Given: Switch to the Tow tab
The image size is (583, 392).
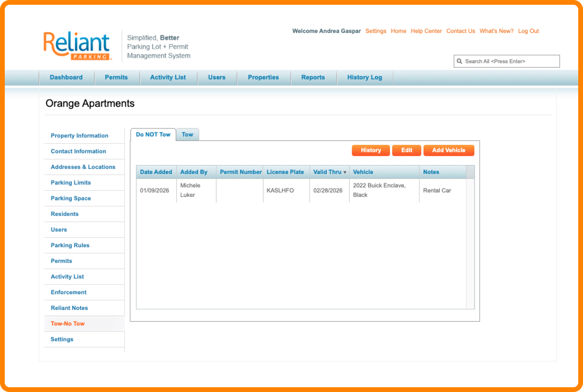Looking at the screenshot, I should coord(187,135).
